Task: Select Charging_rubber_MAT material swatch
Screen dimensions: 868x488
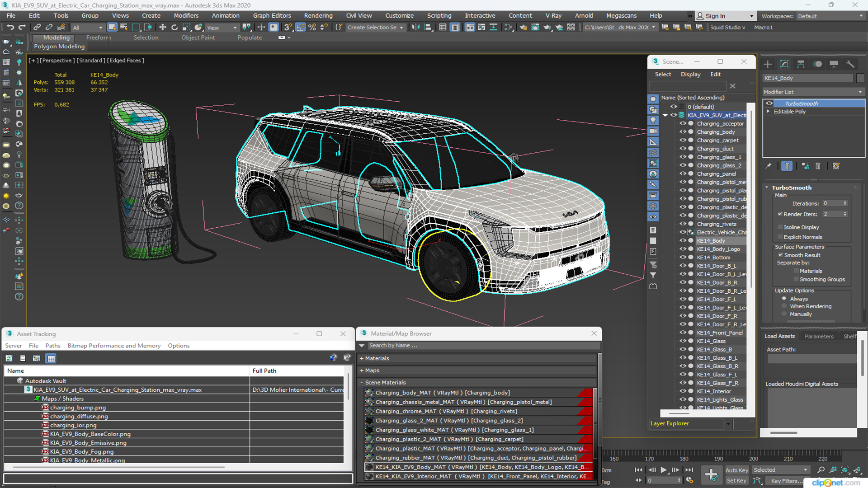Action: click(x=369, y=457)
